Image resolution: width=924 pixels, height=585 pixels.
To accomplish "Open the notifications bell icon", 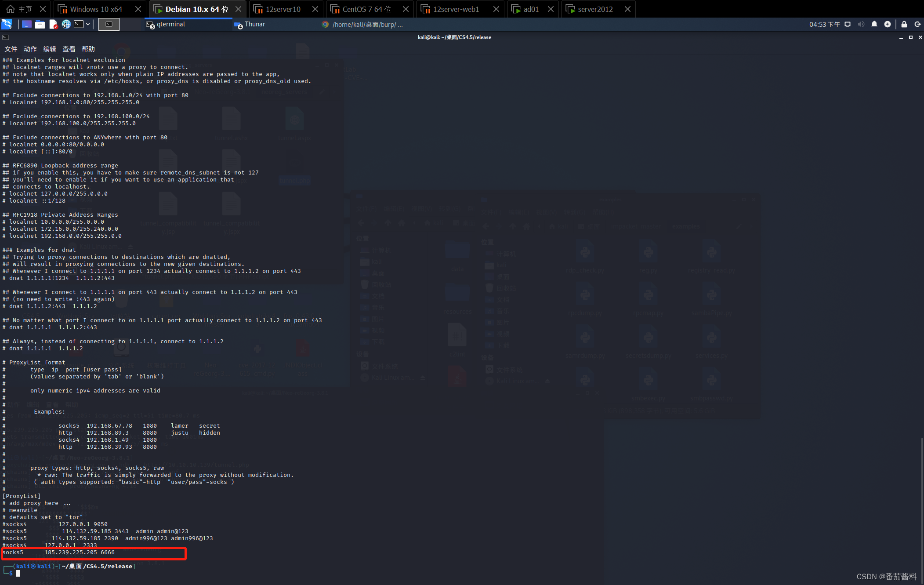I will coord(874,24).
